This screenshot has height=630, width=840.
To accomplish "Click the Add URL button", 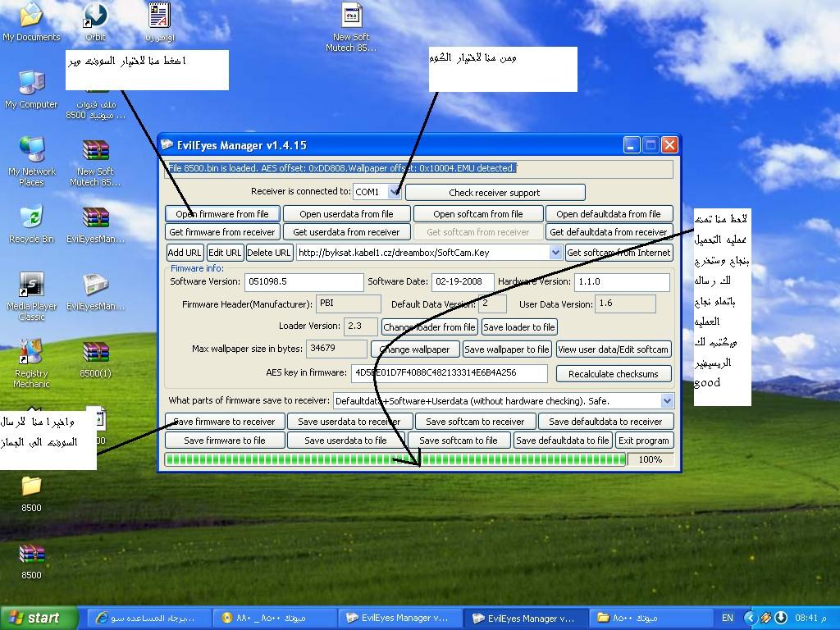I will point(185,253).
